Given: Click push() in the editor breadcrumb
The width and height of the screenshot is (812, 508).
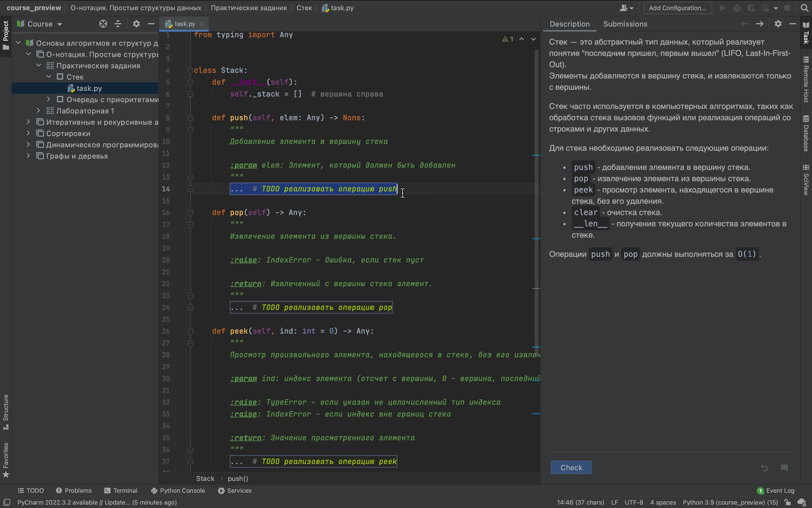Looking at the screenshot, I should coord(238,478).
